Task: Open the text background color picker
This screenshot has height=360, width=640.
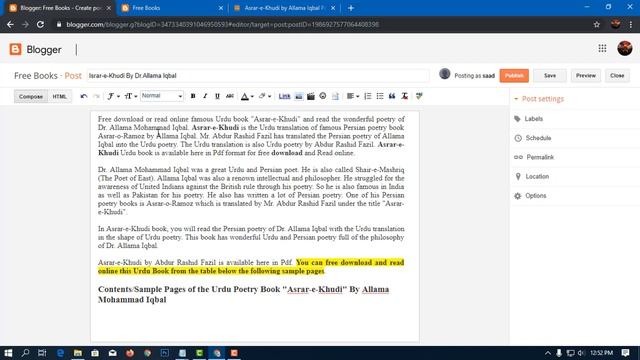Action: (264, 96)
